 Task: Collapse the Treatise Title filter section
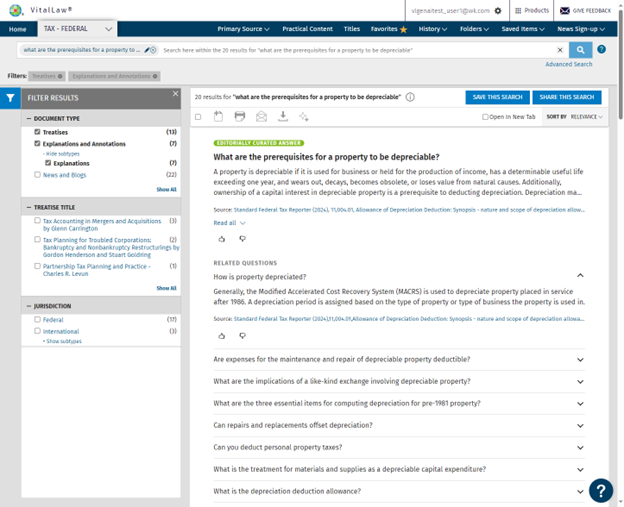[29, 207]
